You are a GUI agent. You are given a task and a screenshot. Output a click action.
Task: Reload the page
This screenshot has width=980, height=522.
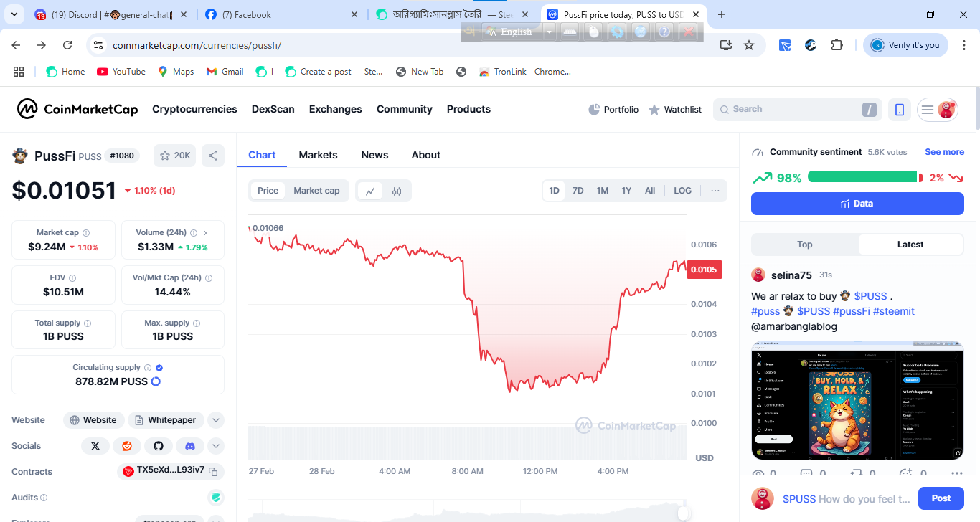point(67,45)
